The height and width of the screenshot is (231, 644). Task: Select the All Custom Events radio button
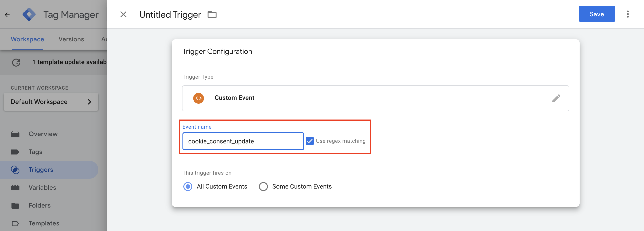click(188, 186)
